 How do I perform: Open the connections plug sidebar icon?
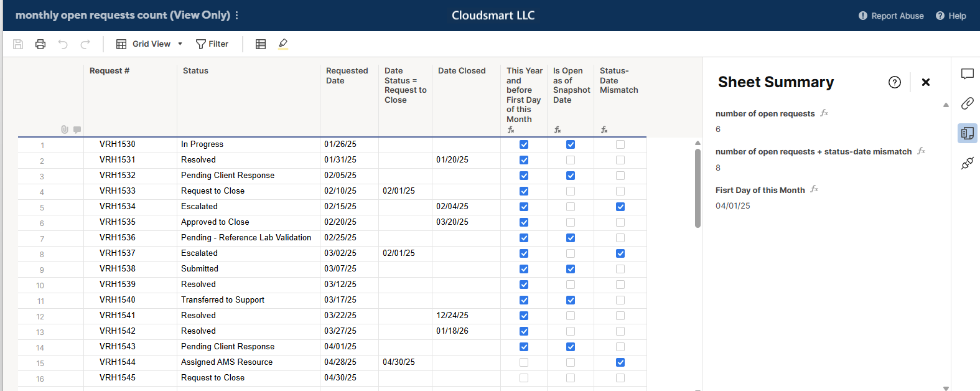coord(968,163)
